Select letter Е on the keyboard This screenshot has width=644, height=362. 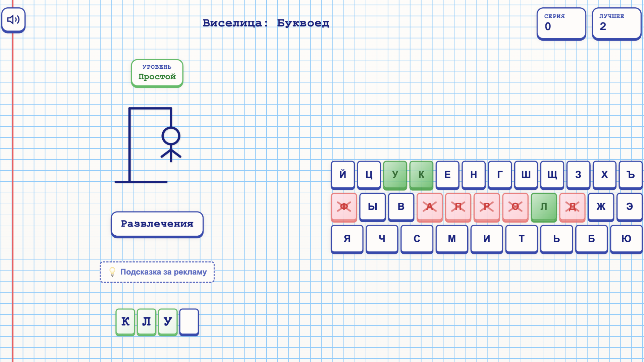coord(447,175)
